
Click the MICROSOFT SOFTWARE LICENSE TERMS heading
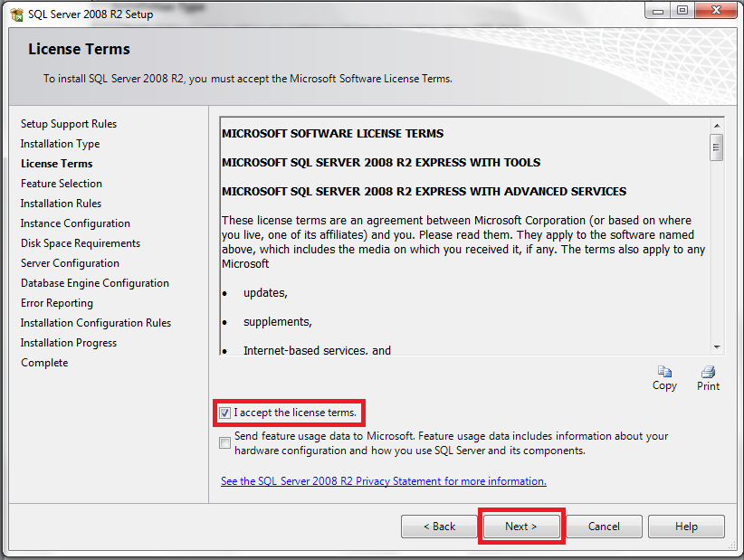pyautogui.click(x=332, y=134)
